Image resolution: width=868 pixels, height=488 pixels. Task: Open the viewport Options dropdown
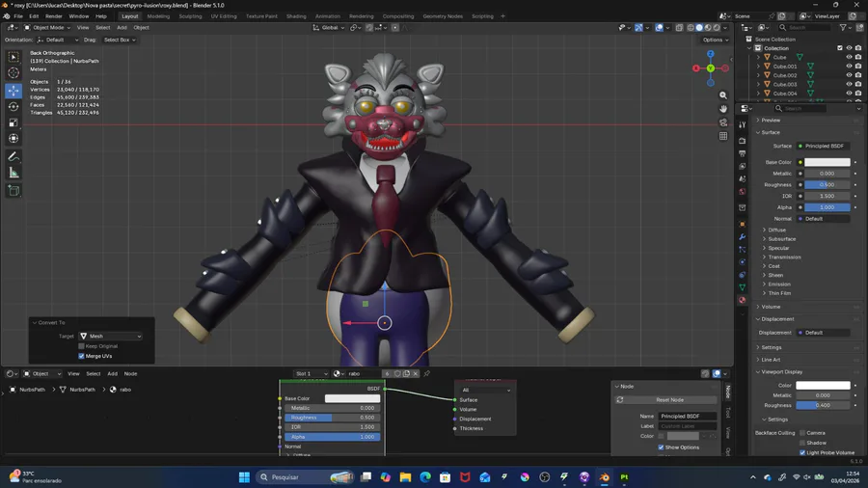(716, 40)
